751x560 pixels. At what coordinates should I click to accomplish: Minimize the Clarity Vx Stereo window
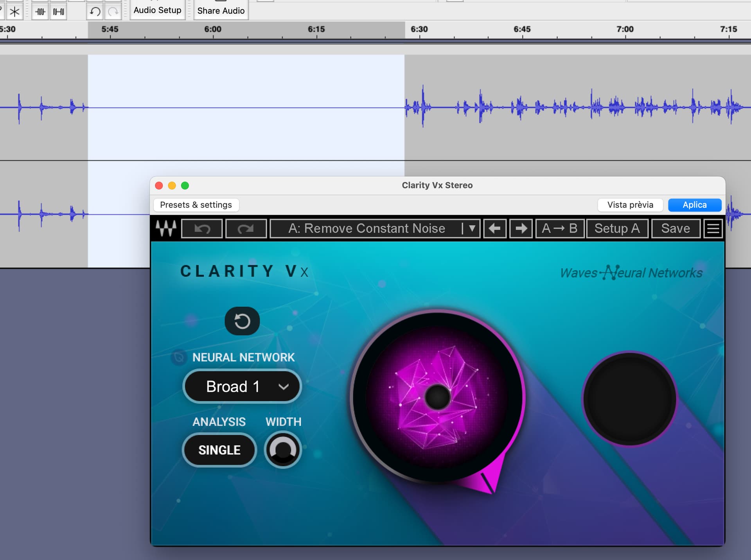point(172,185)
